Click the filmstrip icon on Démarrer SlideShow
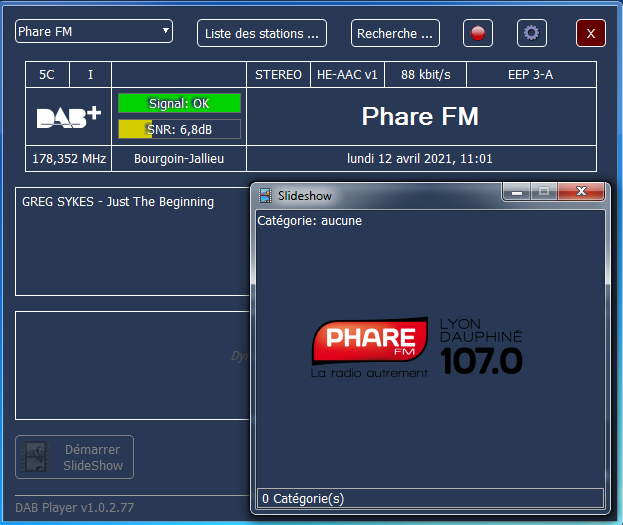Screen dimensions: 623x525 35,457
